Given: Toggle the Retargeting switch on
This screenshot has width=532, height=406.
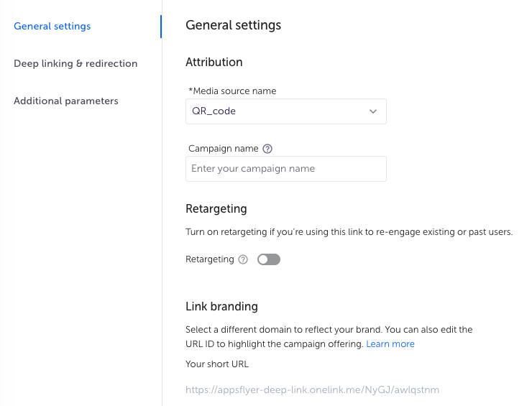Looking at the screenshot, I should [269, 259].
